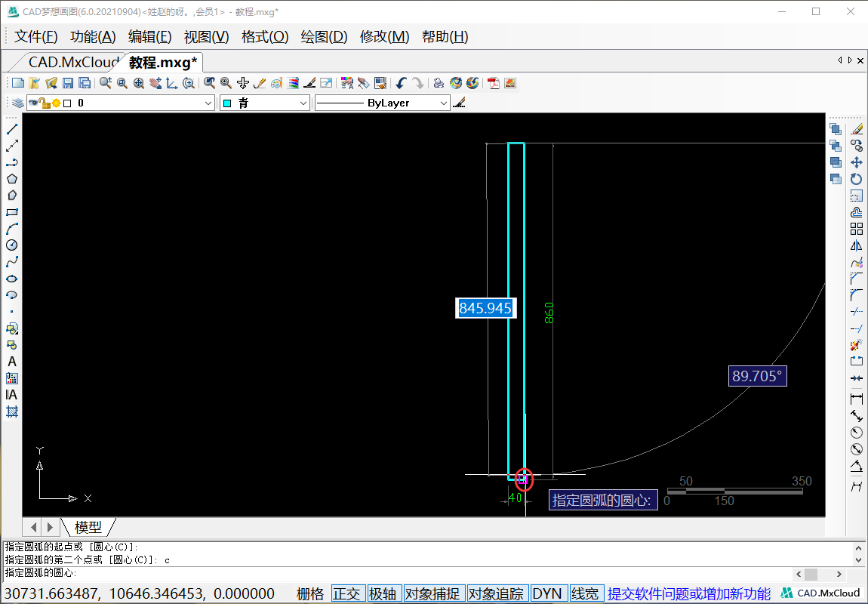Select the Polygon tool in left toolbar
Viewport: 868px width, 604px height.
[11, 179]
